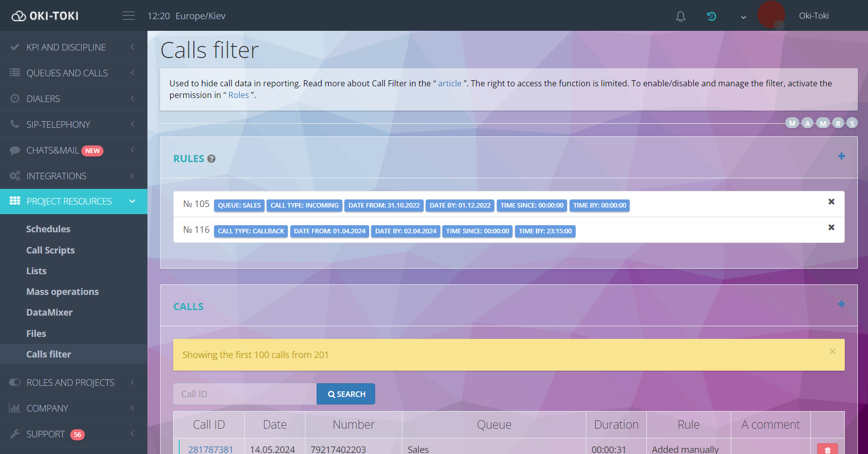Follow the "article" link in description
This screenshot has width=868, height=454.
point(449,83)
